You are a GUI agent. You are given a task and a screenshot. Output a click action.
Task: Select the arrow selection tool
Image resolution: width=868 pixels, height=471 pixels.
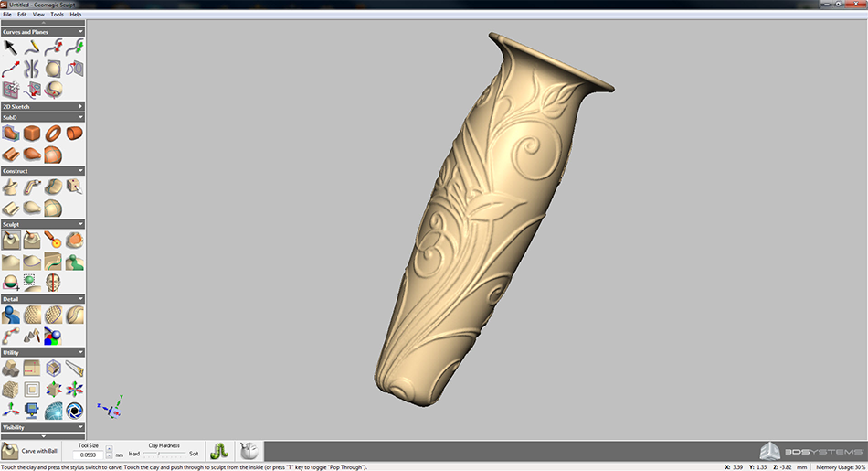click(11, 46)
